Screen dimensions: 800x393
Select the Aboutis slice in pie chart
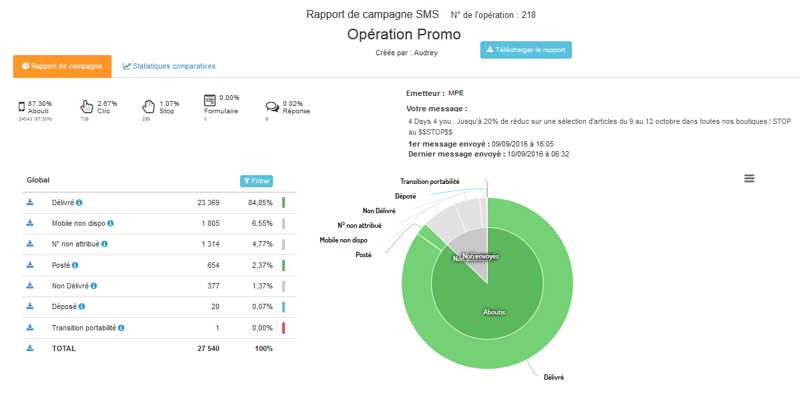[494, 311]
